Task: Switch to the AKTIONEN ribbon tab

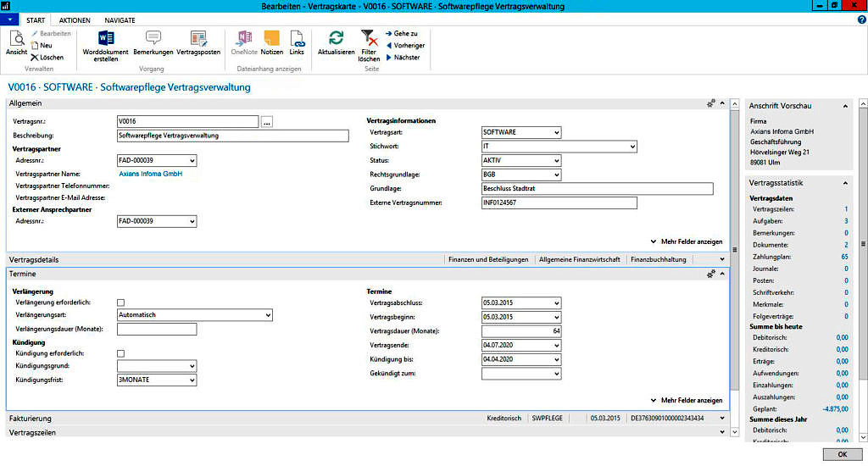Action: tap(75, 19)
